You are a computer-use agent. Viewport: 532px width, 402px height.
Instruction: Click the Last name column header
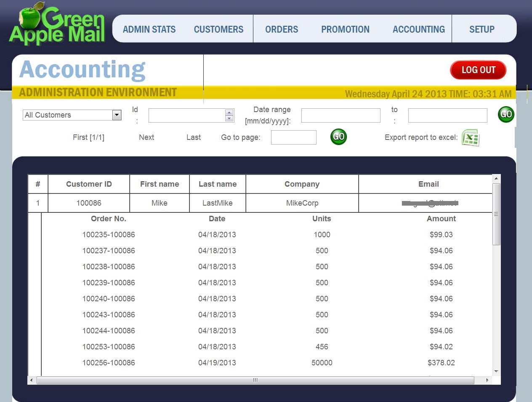click(x=218, y=184)
